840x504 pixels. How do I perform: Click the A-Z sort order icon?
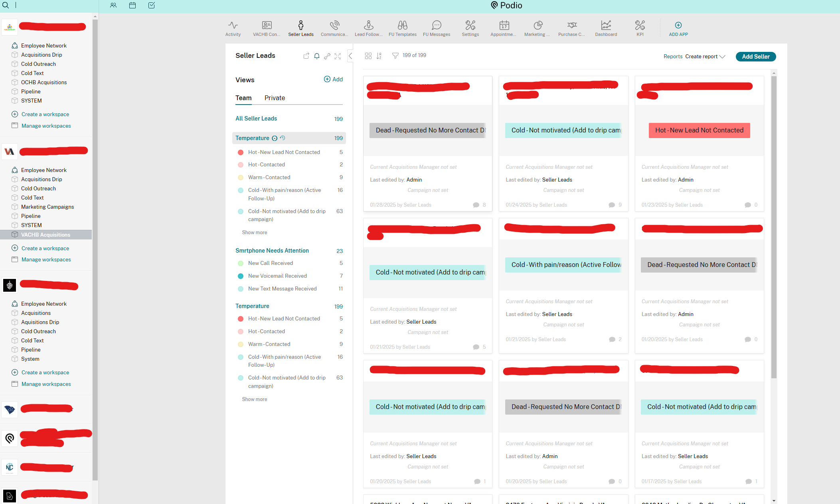coord(379,56)
